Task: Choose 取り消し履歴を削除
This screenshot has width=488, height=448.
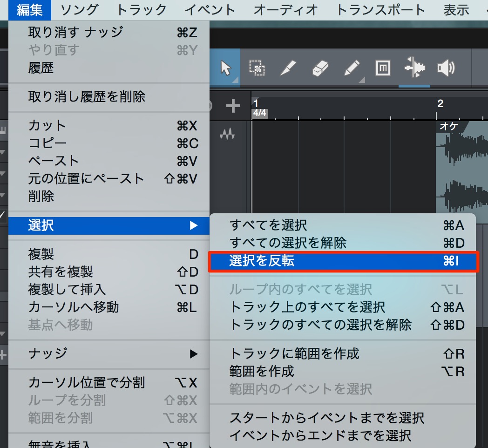Action: pyautogui.click(x=109, y=96)
